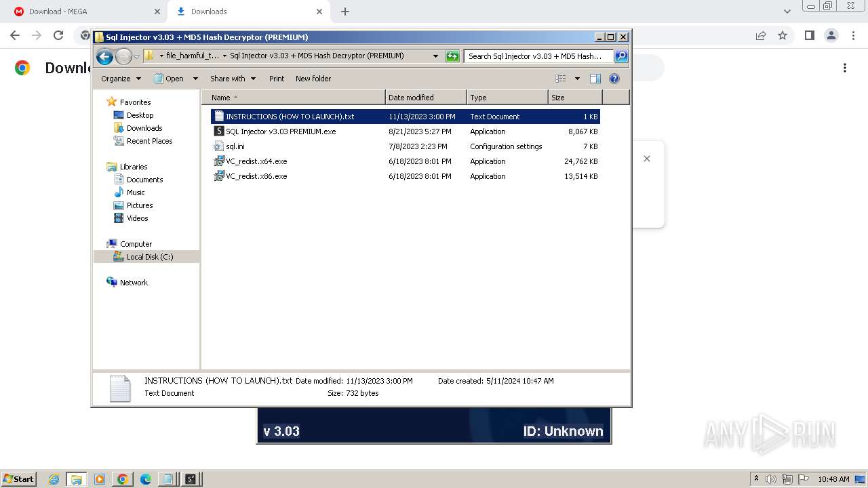The width and height of the screenshot is (868, 488).
Task: Open the Chrome profile avatar
Action: coord(831,35)
